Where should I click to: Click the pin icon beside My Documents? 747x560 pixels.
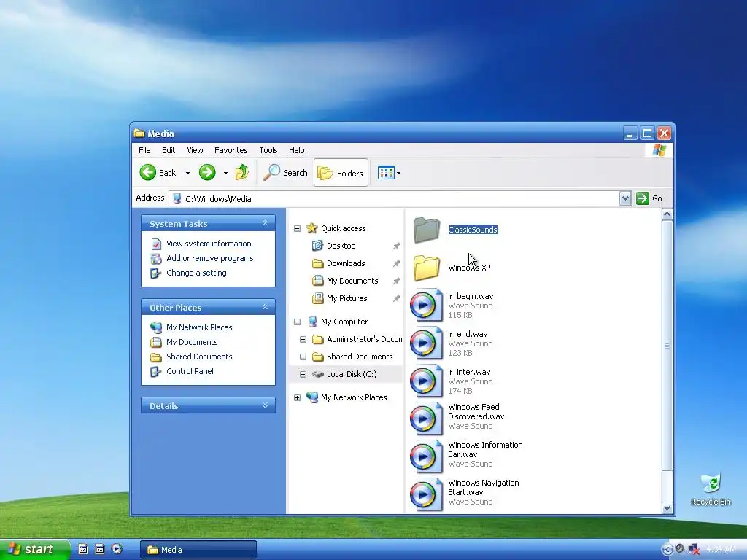click(396, 281)
